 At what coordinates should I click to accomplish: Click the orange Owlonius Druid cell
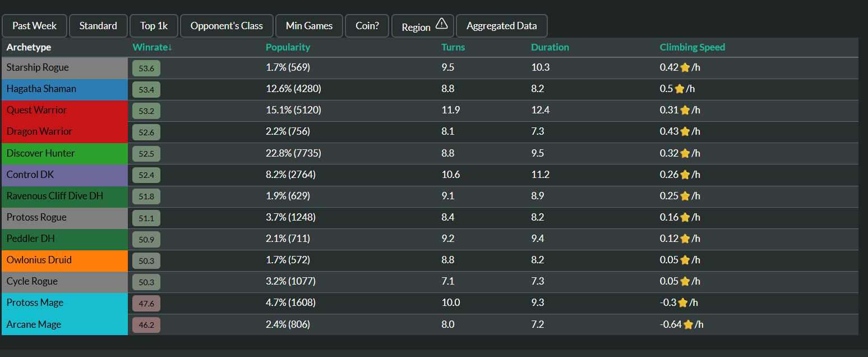(39, 260)
